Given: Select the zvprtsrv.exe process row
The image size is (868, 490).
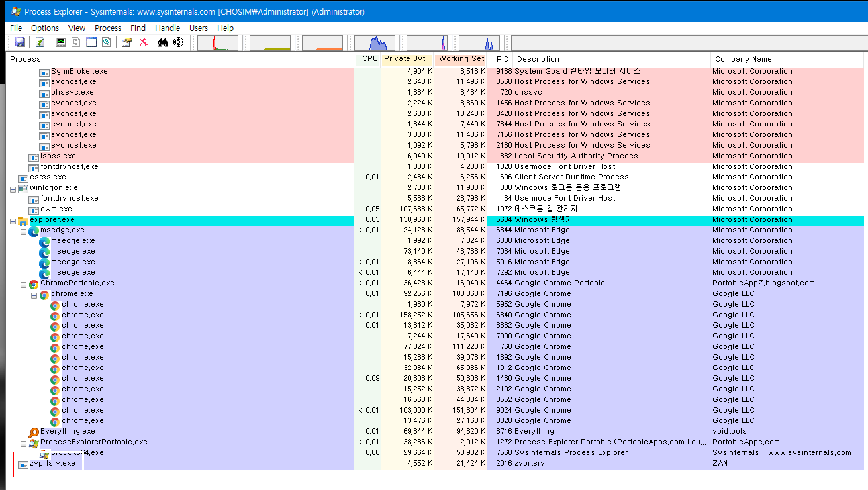Looking at the screenshot, I should point(436,464).
